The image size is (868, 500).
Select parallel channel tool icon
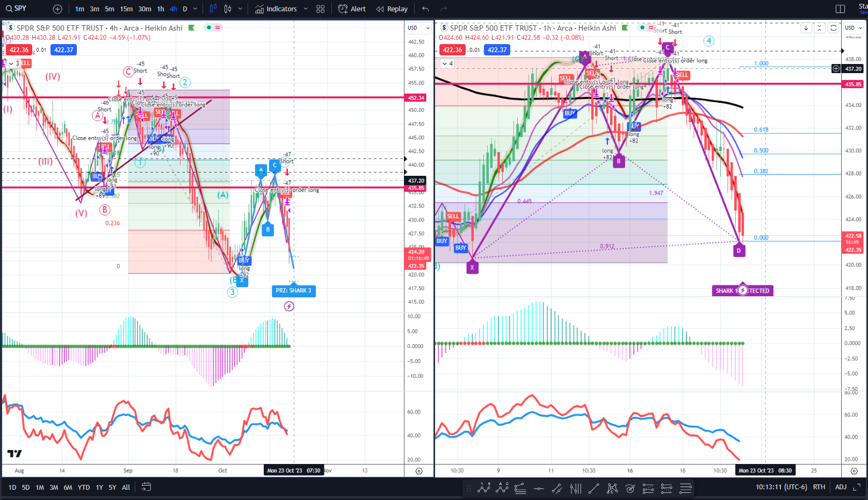557,488
